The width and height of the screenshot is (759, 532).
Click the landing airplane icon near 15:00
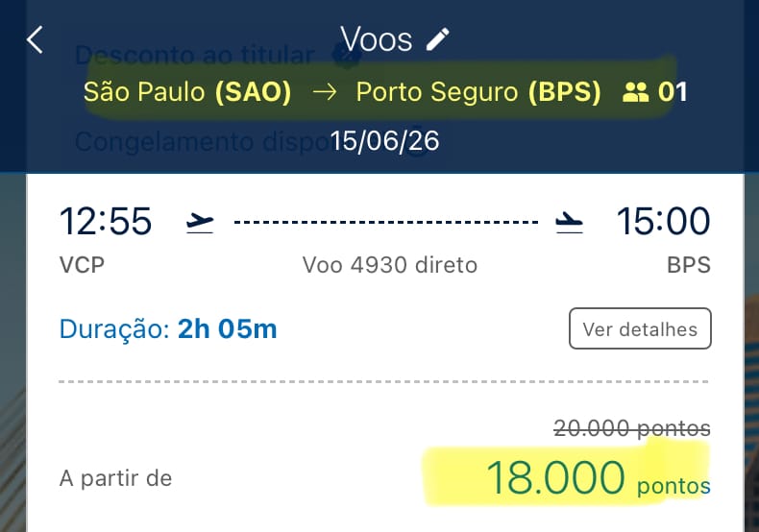(x=569, y=223)
